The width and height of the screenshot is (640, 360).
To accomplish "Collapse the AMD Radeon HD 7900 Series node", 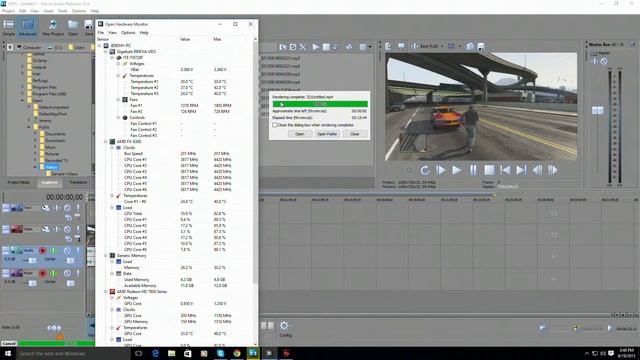I will (106, 291).
